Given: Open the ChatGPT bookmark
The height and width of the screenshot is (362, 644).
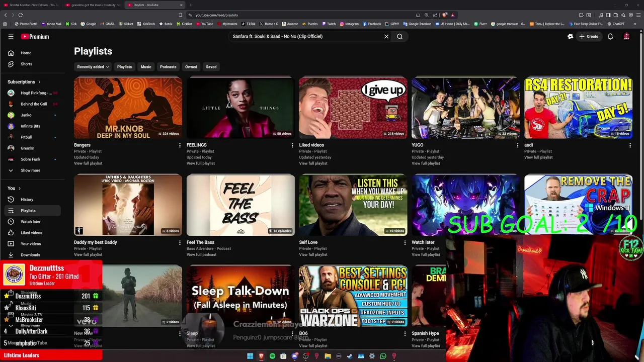Looking at the screenshot, I should 615,24.
